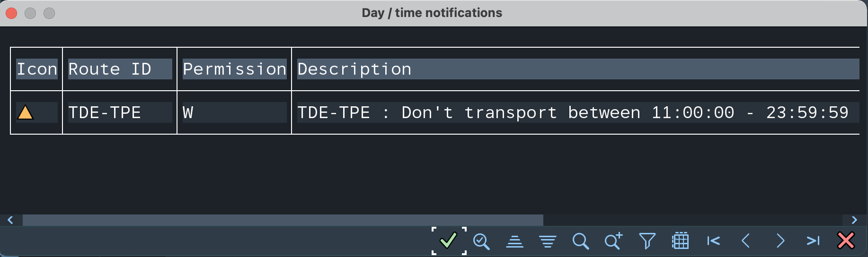This screenshot has width=868, height=257.
Task: Cancel with the red X icon
Action: (846, 240)
